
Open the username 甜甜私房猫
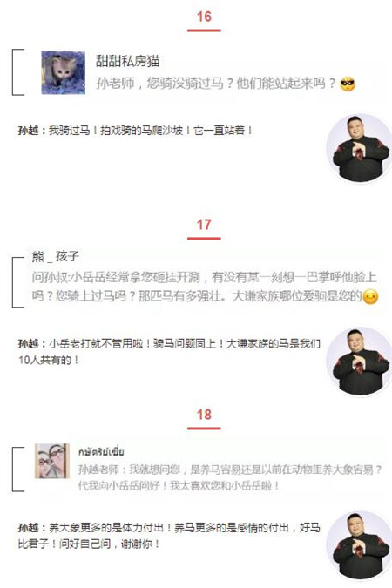(x=128, y=61)
